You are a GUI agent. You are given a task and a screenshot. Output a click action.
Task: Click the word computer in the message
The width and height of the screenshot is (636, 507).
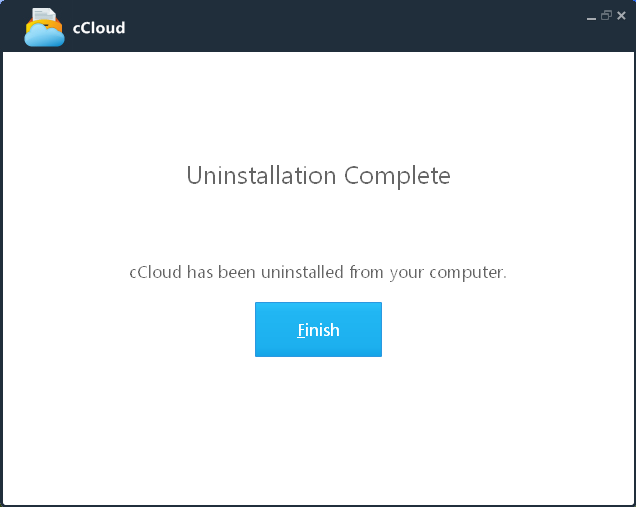pyautogui.click(x=468, y=273)
